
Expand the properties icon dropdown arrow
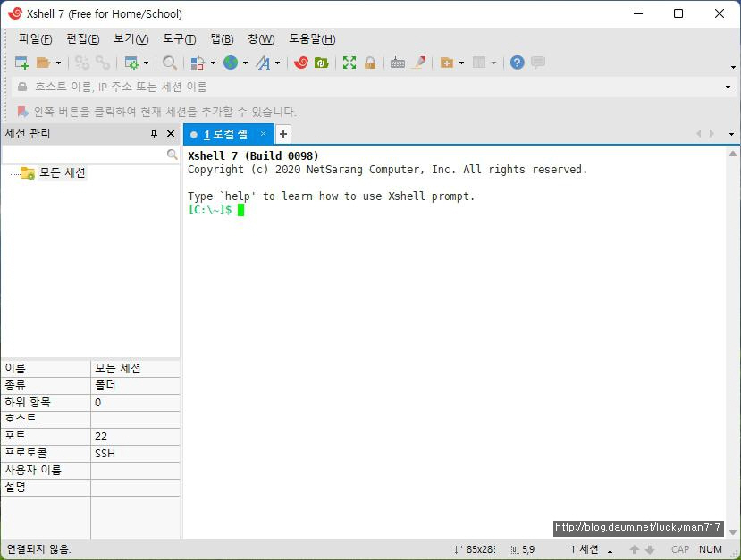click(x=146, y=63)
